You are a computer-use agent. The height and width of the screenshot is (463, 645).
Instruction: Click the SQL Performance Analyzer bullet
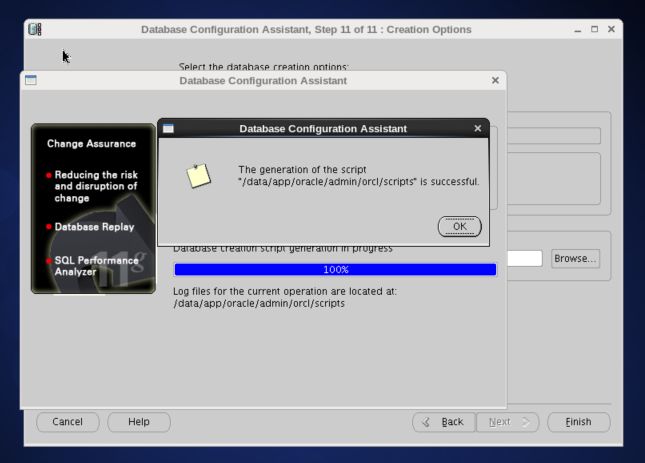[x=96, y=265]
